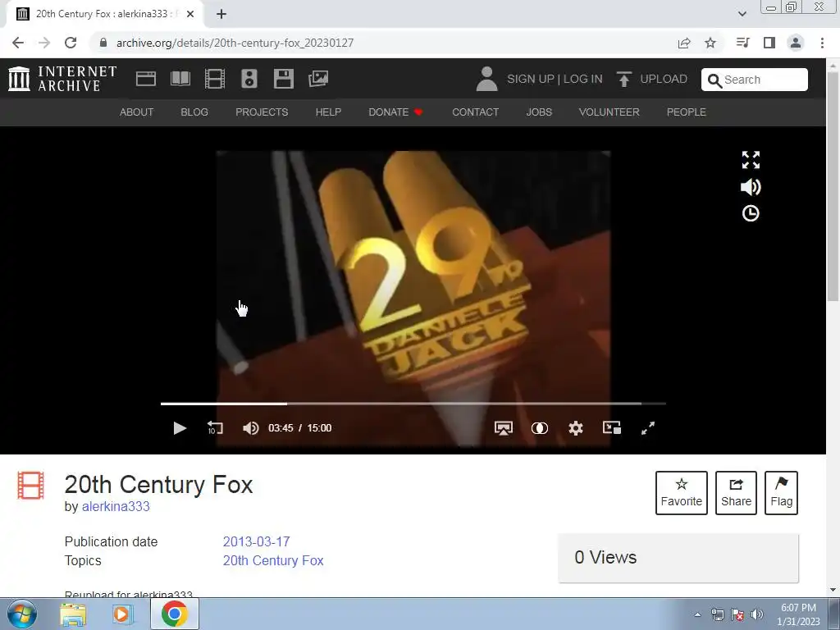
Task: Open the 2013-03-17 publication date link
Action: pos(256,541)
